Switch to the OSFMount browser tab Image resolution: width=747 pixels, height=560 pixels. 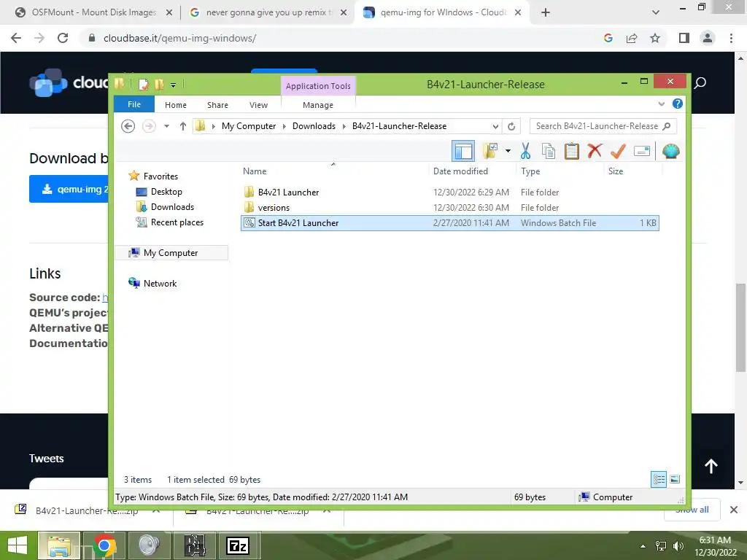point(93,12)
